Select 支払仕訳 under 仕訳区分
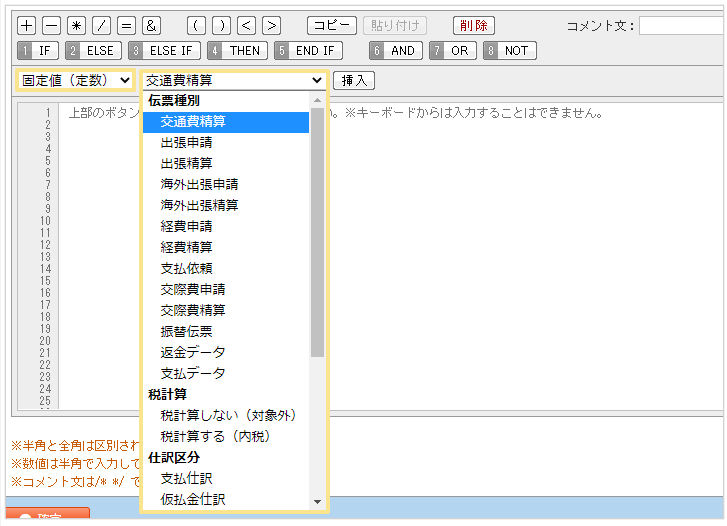 [186, 478]
